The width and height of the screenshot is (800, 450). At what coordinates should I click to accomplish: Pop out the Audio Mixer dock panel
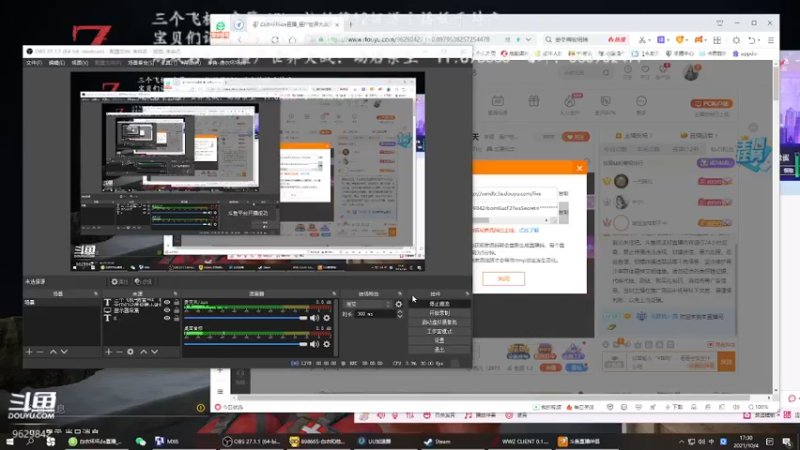point(334,294)
